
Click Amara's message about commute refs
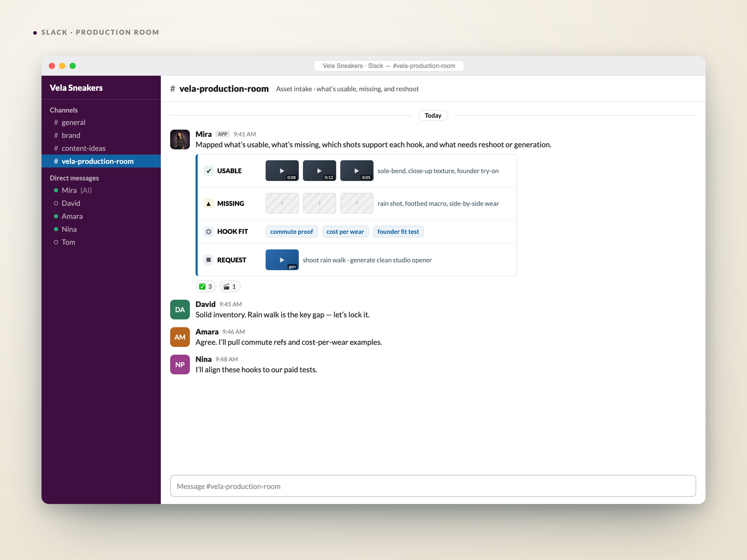click(289, 342)
